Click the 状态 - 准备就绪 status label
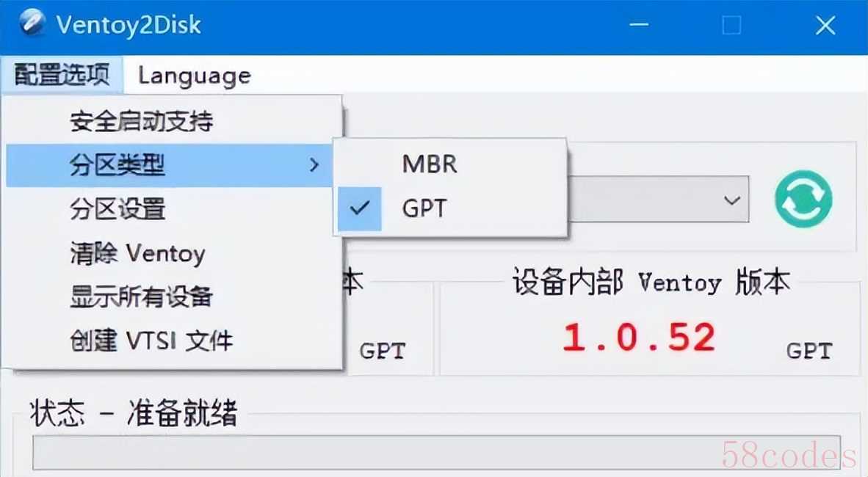The height and width of the screenshot is (477, 868). (134, 413)
